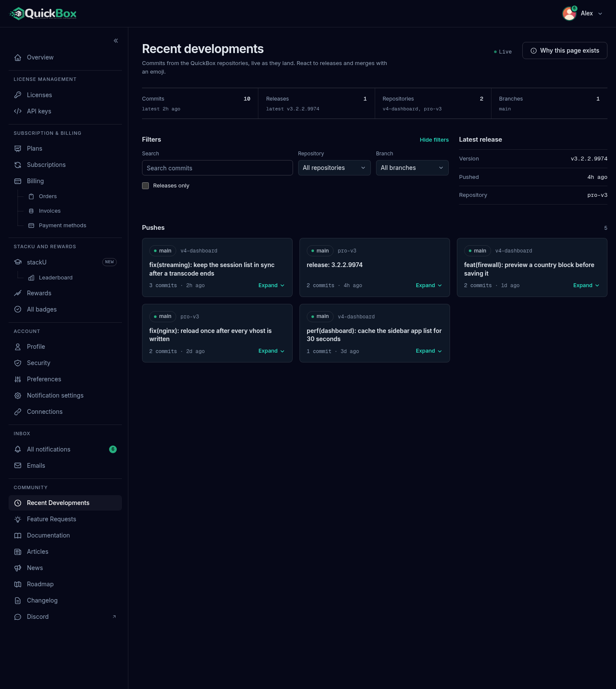Click the Preferences sliders icon

(x=18, y=379)
